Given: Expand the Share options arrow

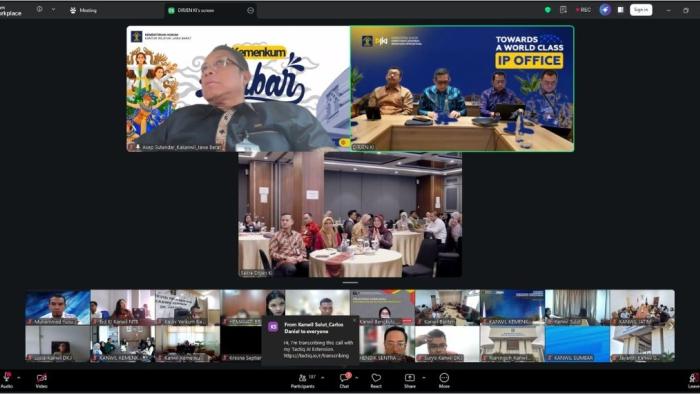Looking at the screenshot, I should tap(424, 378).
